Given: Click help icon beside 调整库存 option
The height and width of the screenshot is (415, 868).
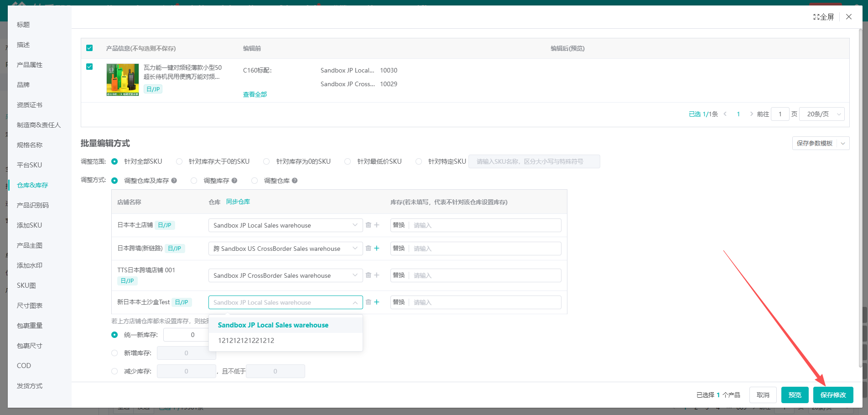Looking at the screenshot, I should click(234, 181).
